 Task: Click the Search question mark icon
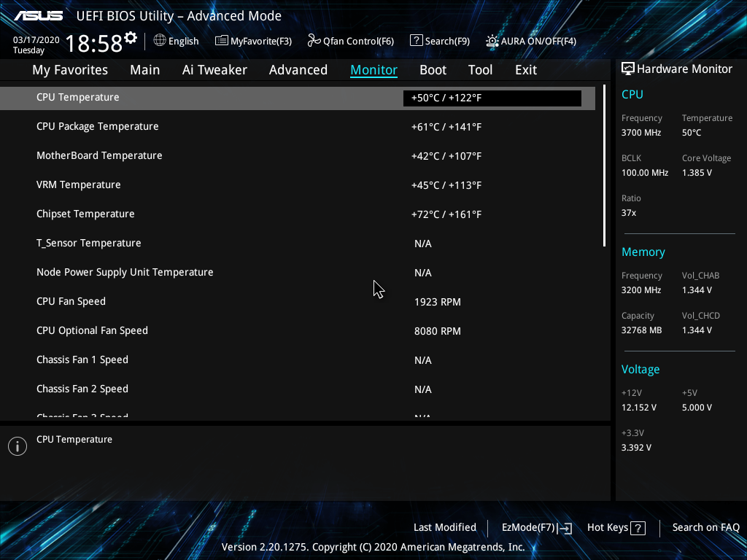(x=416, y=41)
